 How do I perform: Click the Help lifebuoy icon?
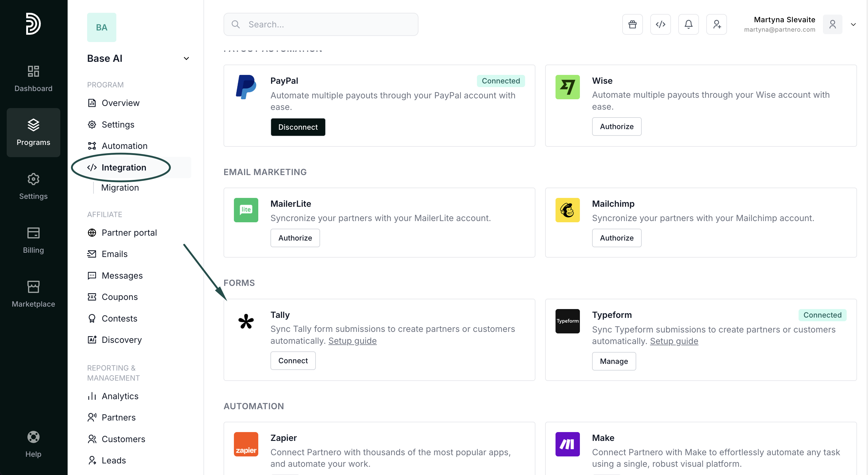pos(34,444)
